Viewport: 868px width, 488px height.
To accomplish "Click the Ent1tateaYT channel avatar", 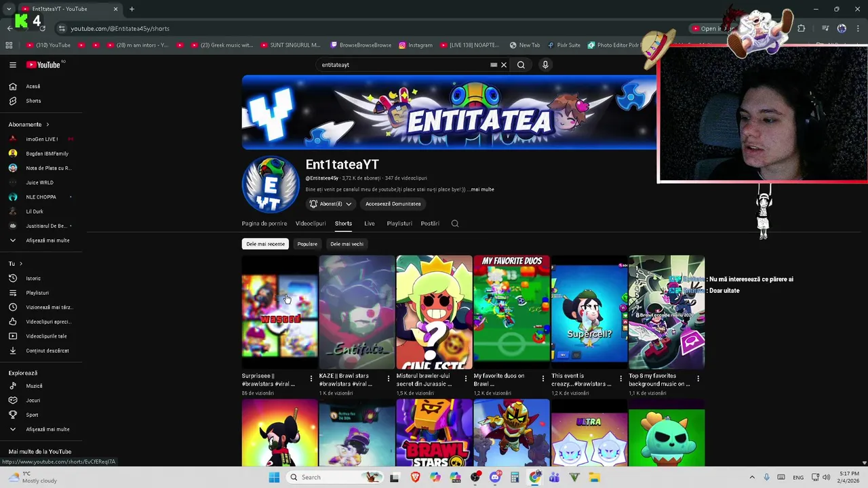I will click(x=271, y=184).
